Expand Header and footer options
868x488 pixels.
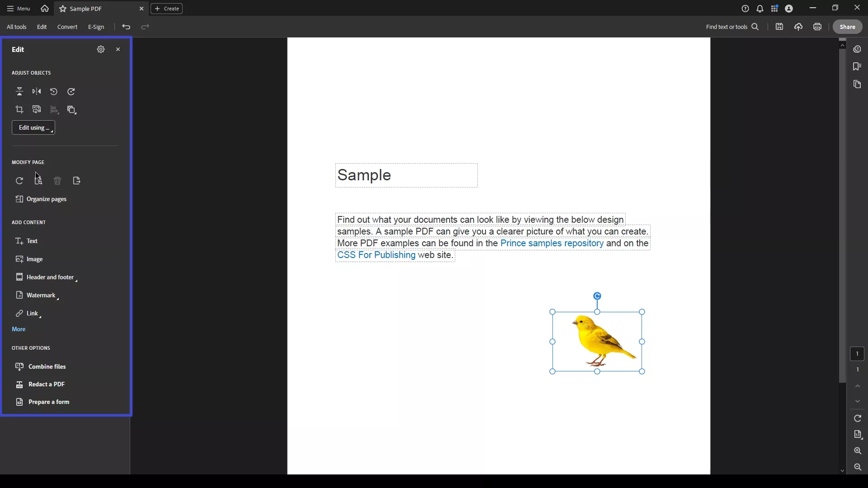(x=51, y=277)
